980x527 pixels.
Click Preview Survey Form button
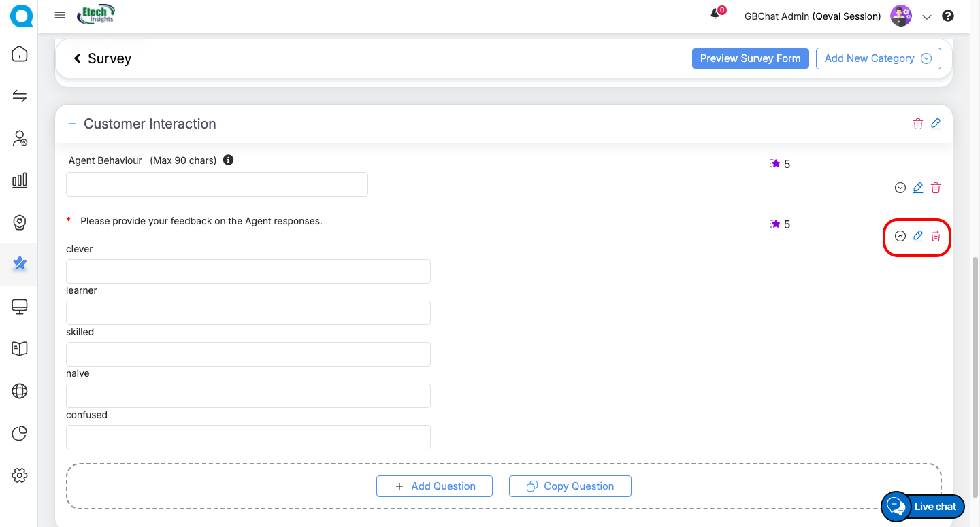(750, 58)
